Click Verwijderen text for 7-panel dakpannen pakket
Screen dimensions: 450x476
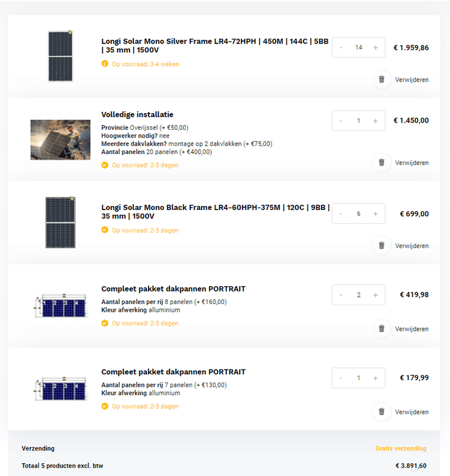[x=411, y=412]
